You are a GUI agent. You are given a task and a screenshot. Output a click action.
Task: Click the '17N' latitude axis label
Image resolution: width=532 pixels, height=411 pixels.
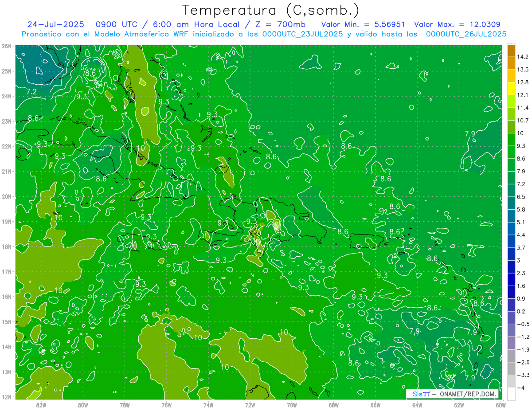7,271
